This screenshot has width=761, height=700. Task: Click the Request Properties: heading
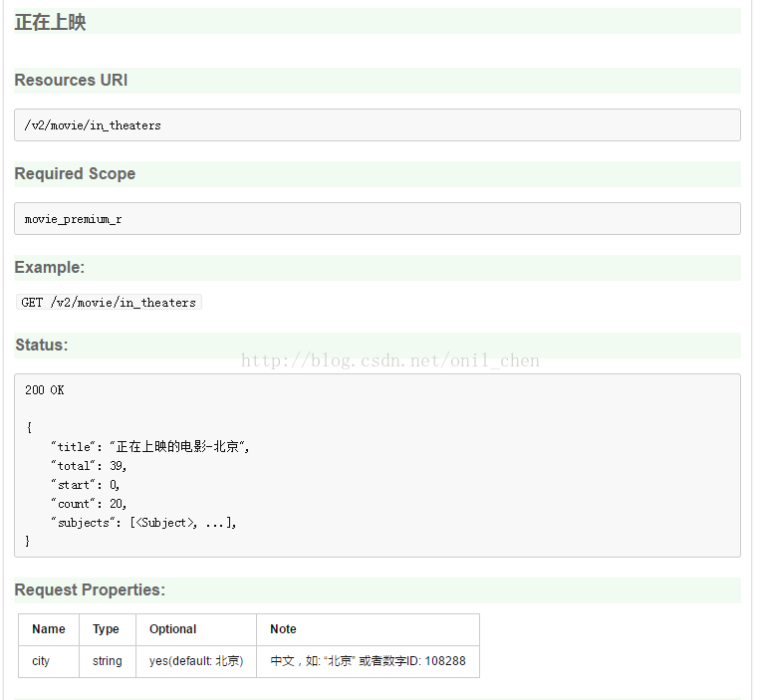tap(90, 589)
